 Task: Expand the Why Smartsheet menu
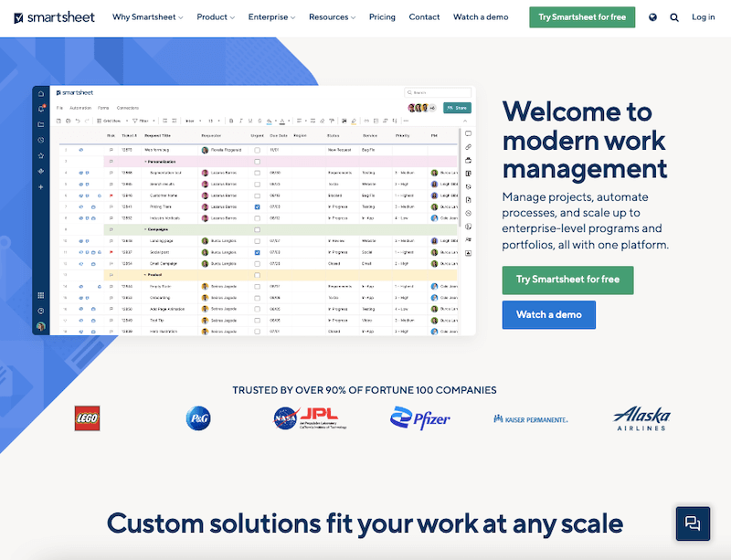tap(147, 17)
